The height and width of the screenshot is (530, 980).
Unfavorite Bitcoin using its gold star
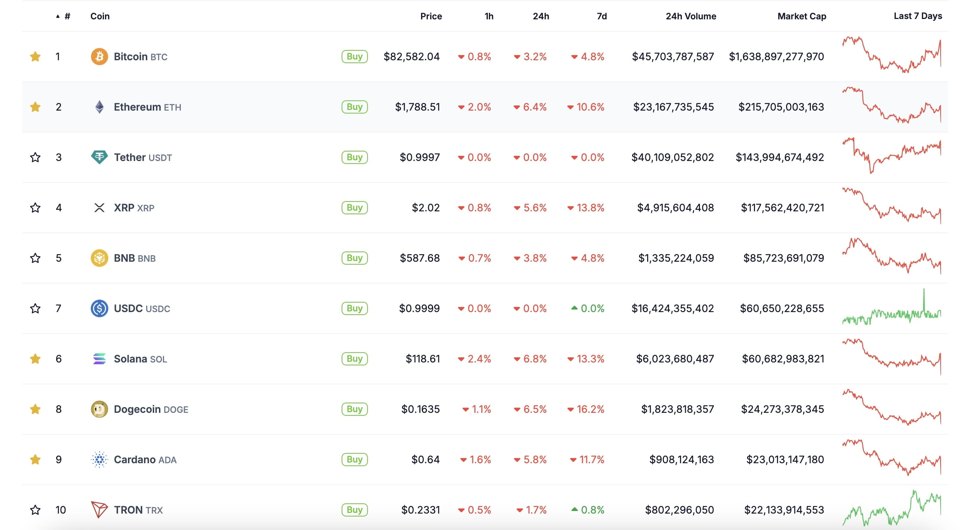pos(35,56)
